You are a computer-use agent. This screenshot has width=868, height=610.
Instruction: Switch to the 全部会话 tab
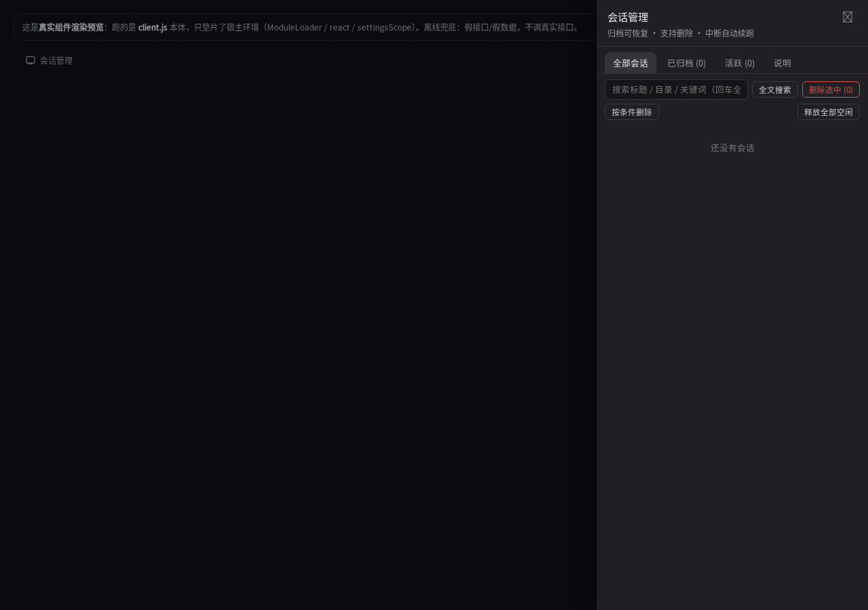(631, 63)
